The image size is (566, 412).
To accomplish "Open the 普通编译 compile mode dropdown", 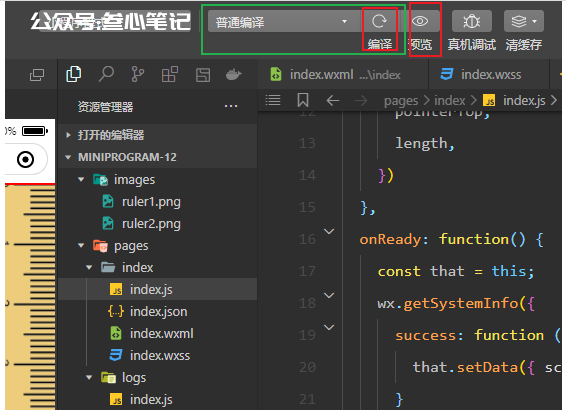I will pyautogui.click(x=284, y=22).
